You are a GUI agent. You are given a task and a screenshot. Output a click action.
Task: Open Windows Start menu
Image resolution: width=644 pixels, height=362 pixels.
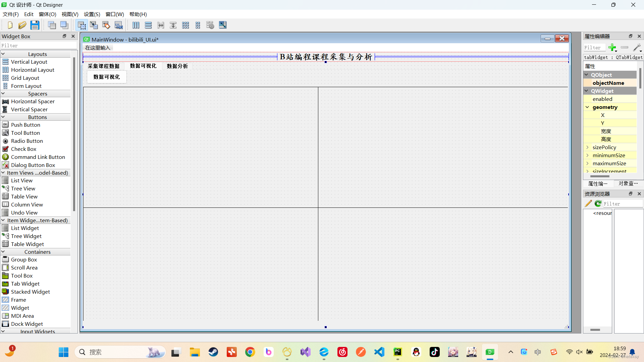click(x=63, y=352)
